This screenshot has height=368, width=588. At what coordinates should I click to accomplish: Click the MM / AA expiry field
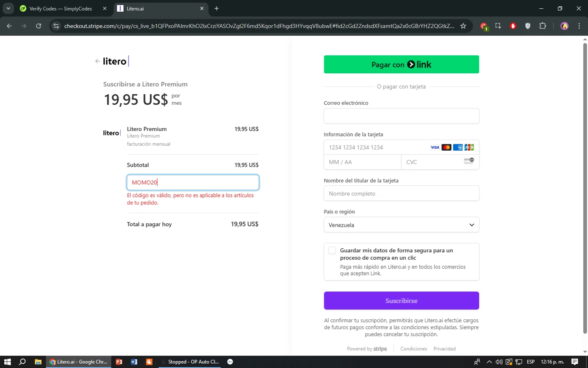pos(363,162)
